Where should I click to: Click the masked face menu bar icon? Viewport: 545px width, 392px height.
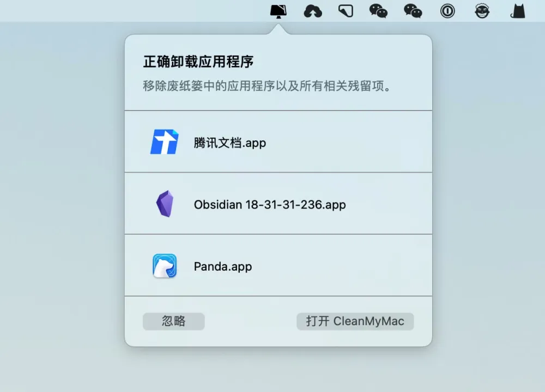pyautogui.click(x=482, y=11)
